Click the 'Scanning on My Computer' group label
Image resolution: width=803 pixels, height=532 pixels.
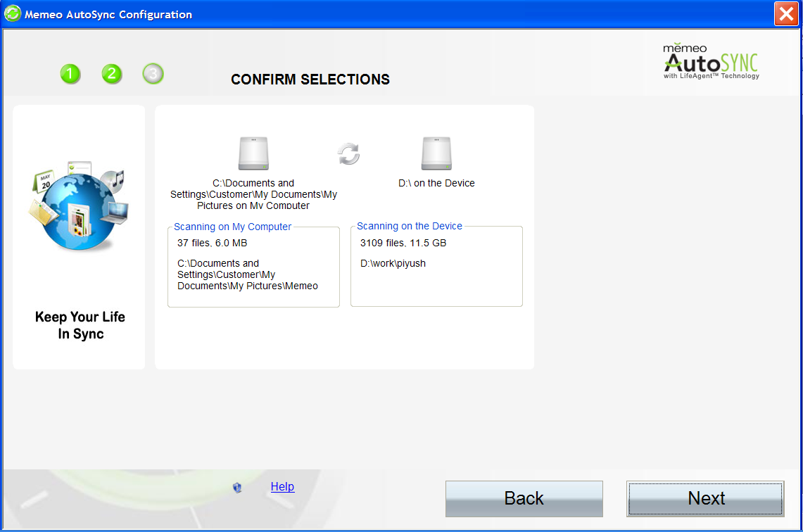click(232, 227)
